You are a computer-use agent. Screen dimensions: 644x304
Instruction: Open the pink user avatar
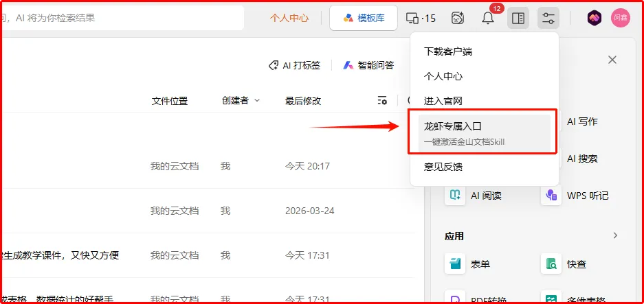tap(620, 18)
